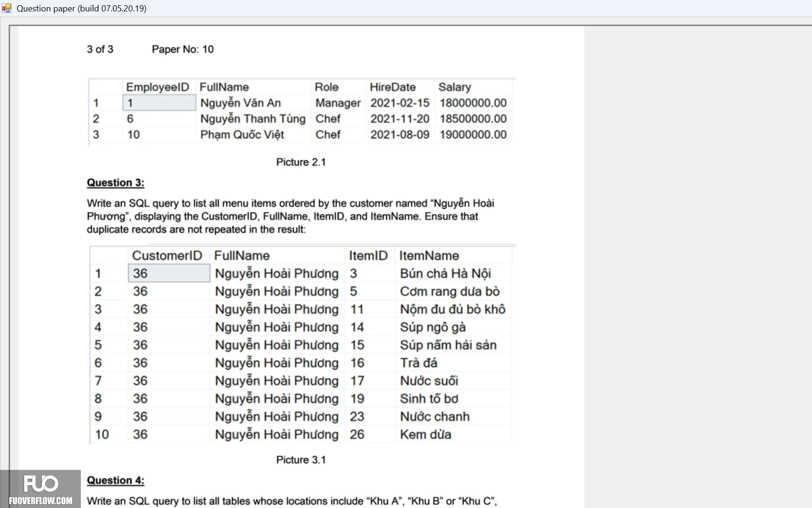Click the 'Trà đá' item cell
The width and height of the screenshot is (812, 508).
(x=419, y=363)
